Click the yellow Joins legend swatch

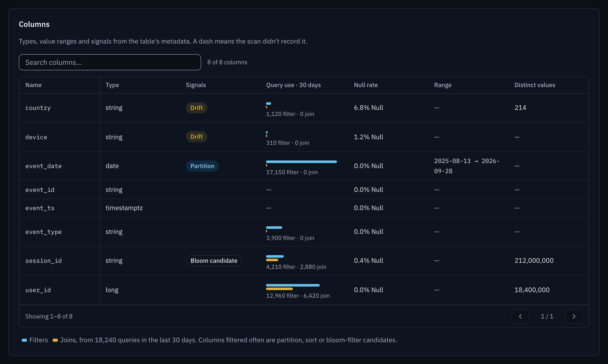(x=55, y=340)
